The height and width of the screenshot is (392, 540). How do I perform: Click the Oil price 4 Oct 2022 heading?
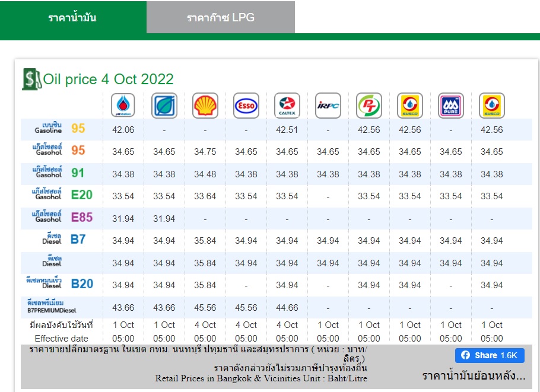tap(109, 79)
